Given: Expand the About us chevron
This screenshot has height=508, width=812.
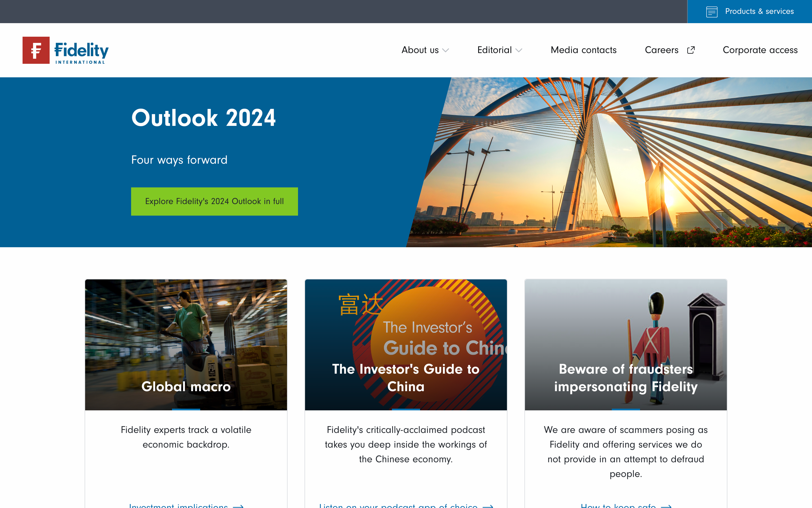Looking at the screenshot, I should point(445,51).
